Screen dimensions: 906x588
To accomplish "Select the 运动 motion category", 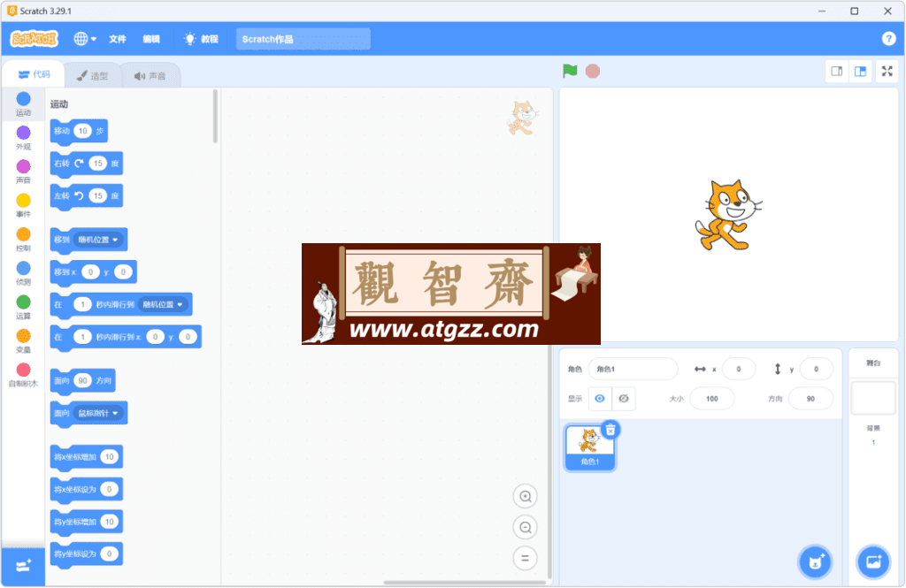I will click(23, 104).
